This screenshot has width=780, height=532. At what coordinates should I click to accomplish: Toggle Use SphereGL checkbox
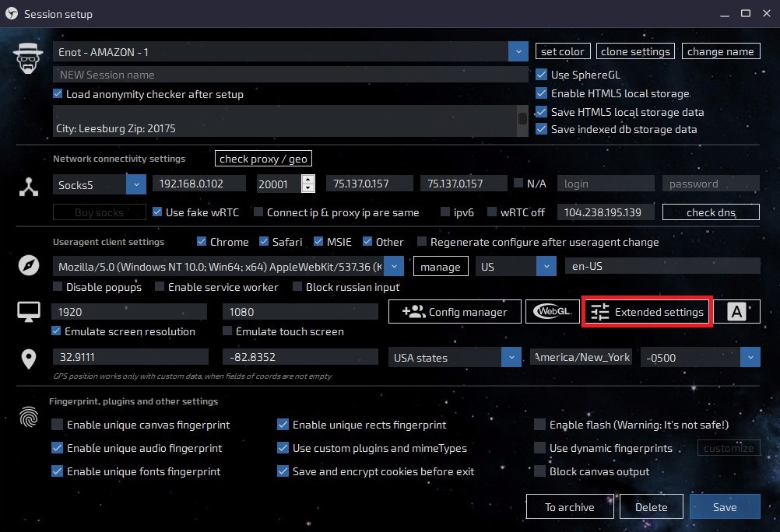[541, 75]
